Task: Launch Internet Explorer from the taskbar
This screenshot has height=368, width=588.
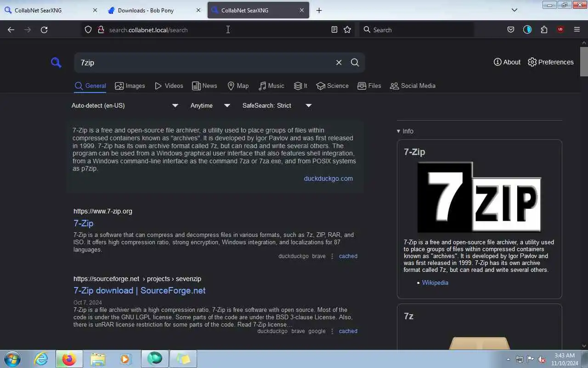Action: 41,359
